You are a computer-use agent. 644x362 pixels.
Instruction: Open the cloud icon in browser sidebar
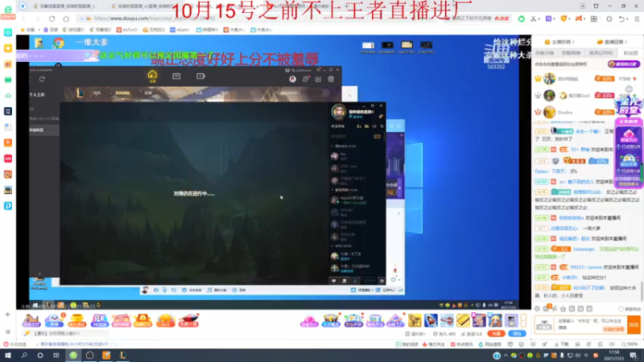(x=8, y=96)
